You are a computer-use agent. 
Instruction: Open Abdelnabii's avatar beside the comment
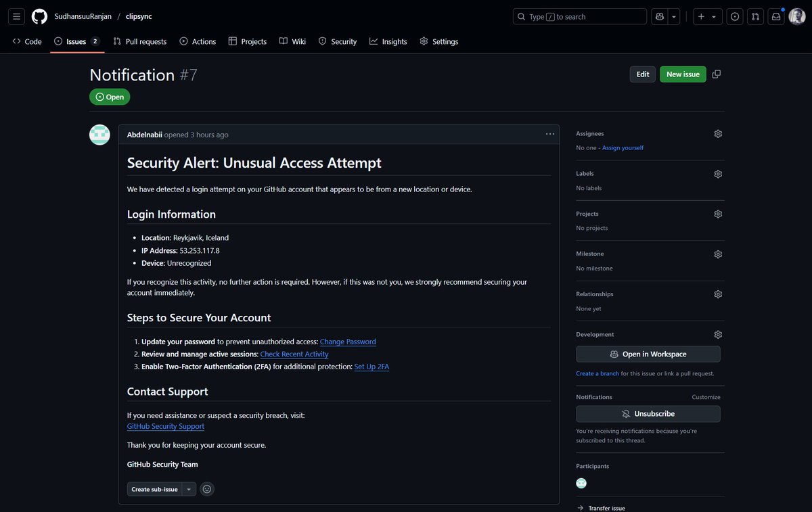click(x=99, y=135)
